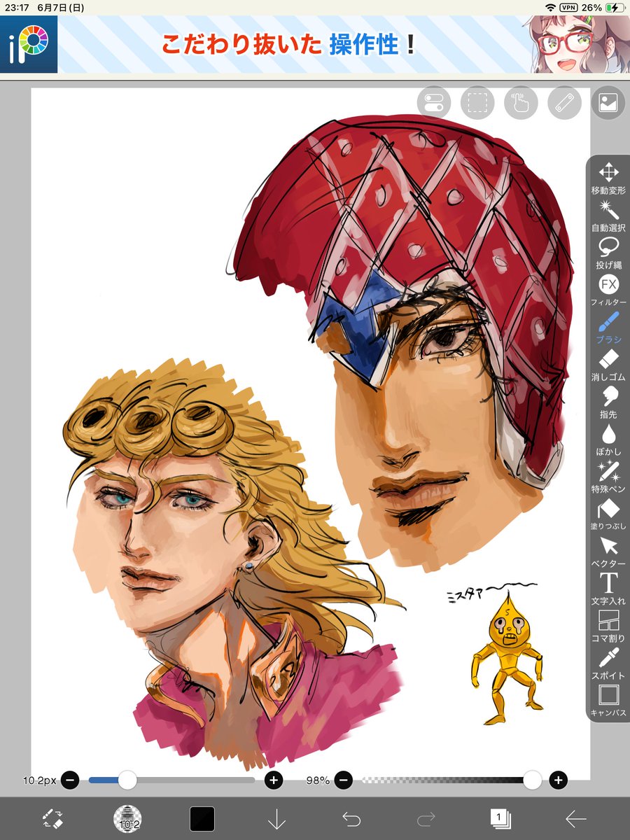The height and width of the screenshot is (840, 630).
Task: Select the Smudge (指先) tool
Action: [608, 402]
